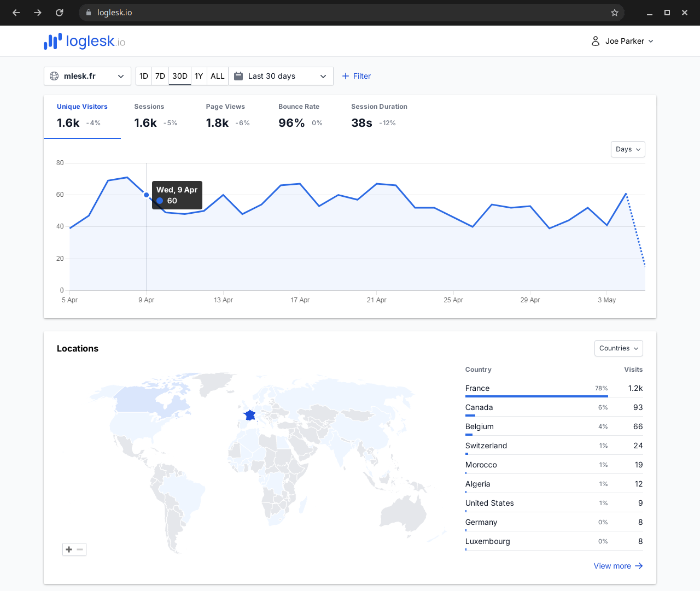Click the user profile icon
This screenshot has width=700, height=591.
click(x=596, y=41)
